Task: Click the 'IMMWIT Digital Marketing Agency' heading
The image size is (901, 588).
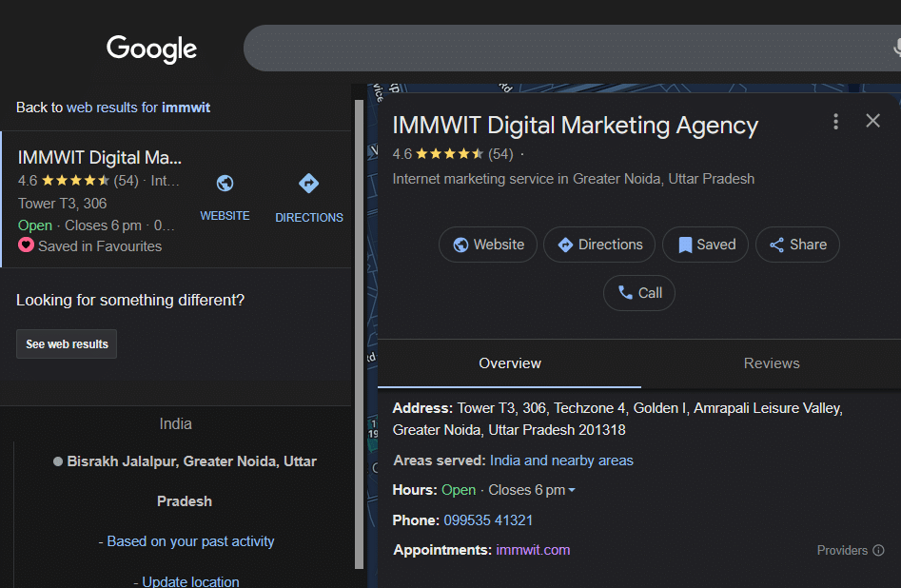Action: [x=576, y=126]
